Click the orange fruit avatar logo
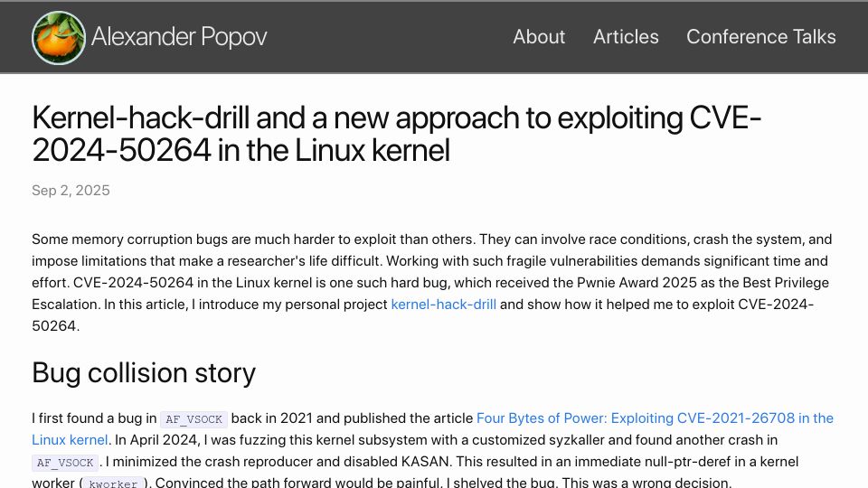868x488 pixels. 59,38
